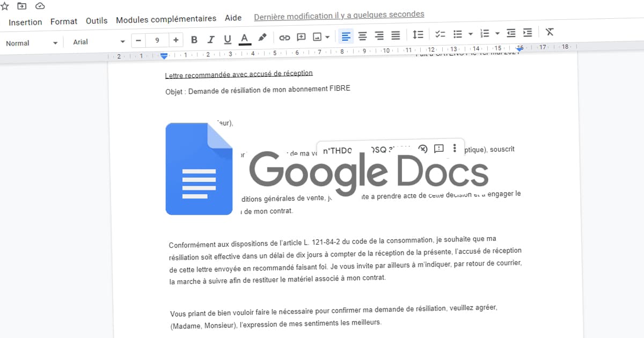Select right alignment
This screenshot has height=338, width=644.
pos(379,35)
